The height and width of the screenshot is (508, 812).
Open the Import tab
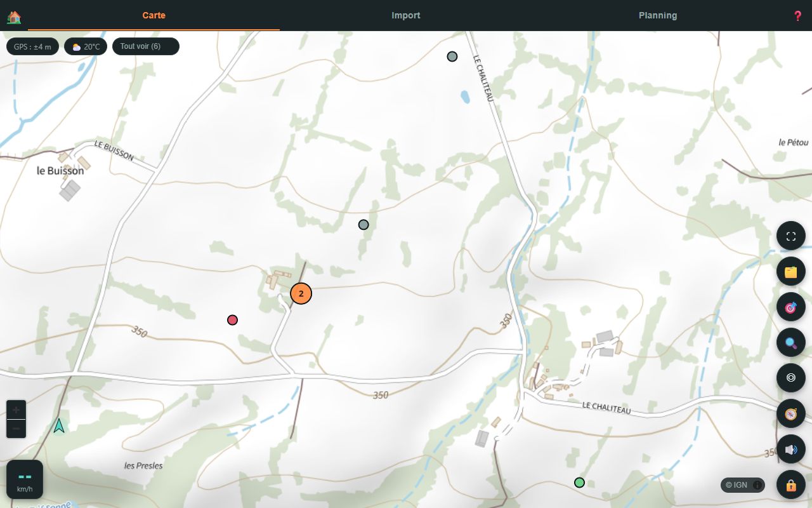click(406, 15)
